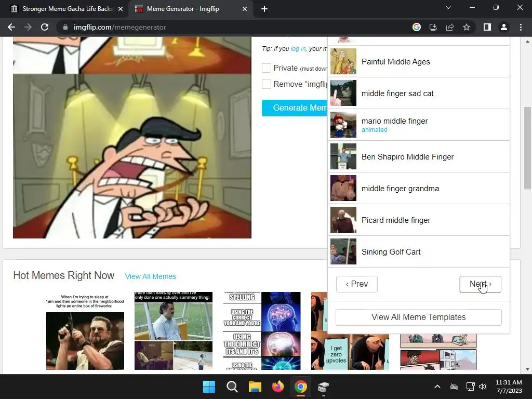Image resolution: width=532 pixels, height=399 pixels.
Task: Toggle the browser side panel
Action: pyautogui.click(x=487, y=27)
